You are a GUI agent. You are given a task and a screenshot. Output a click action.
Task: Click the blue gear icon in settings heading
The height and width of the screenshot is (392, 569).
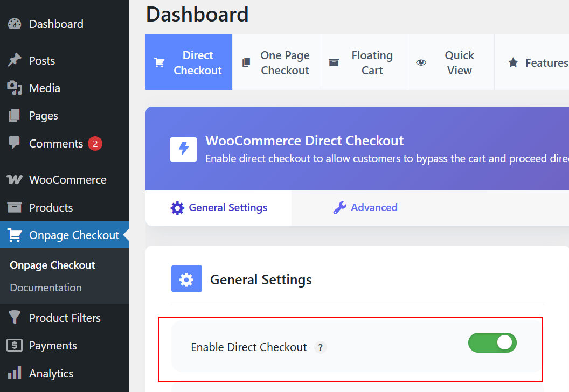[x=186, y=279]
